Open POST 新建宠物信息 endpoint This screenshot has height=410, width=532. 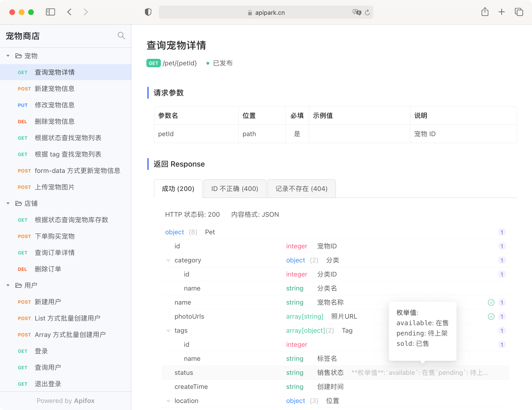point(55,89)
